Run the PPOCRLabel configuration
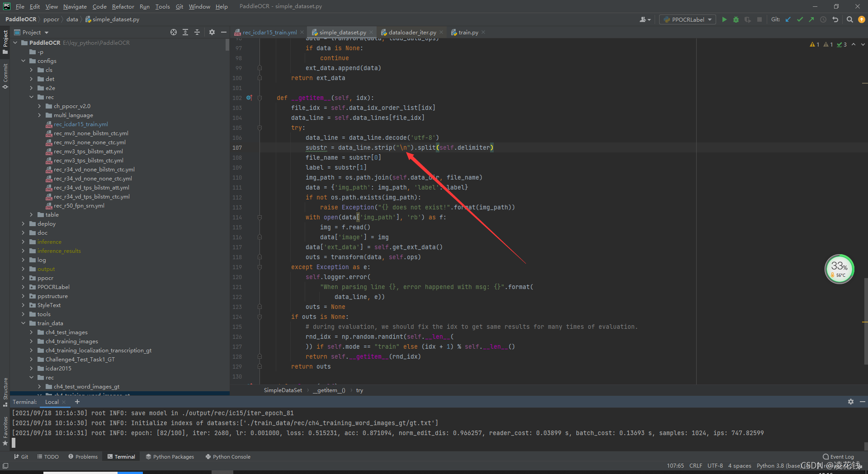Image resolution: width=868 pixels, height=474 pixels. click(724, 19)
